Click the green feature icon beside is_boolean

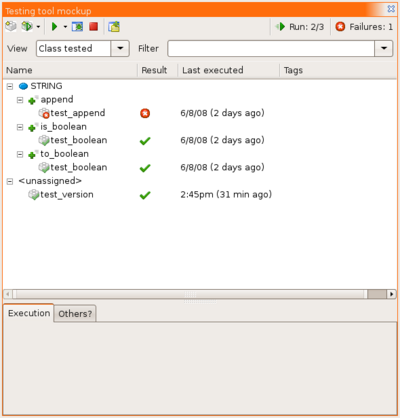32,127
